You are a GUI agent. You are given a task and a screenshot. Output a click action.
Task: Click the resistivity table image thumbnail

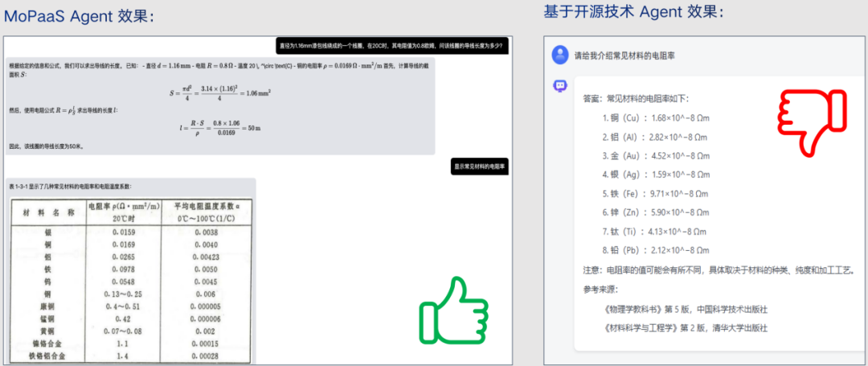(131, 281)
